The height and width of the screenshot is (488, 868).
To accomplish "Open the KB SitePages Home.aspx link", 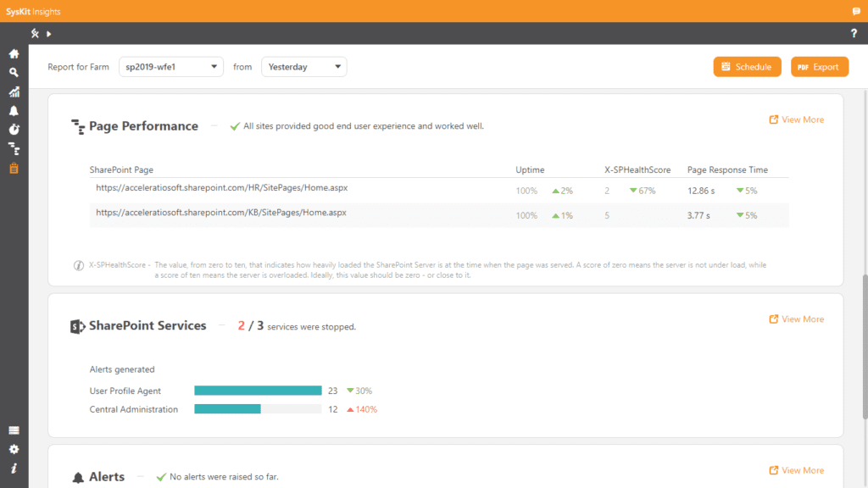I will (221, 213).
